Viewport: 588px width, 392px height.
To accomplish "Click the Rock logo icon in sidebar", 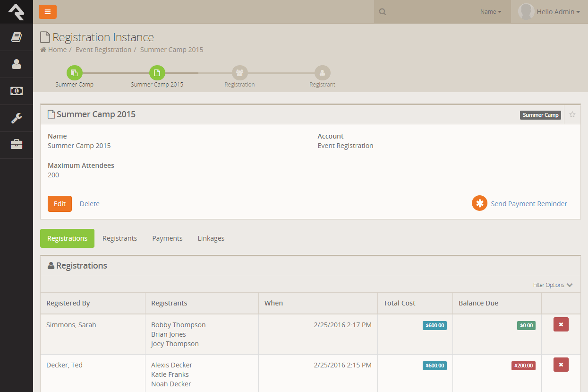I will [16, 11].
